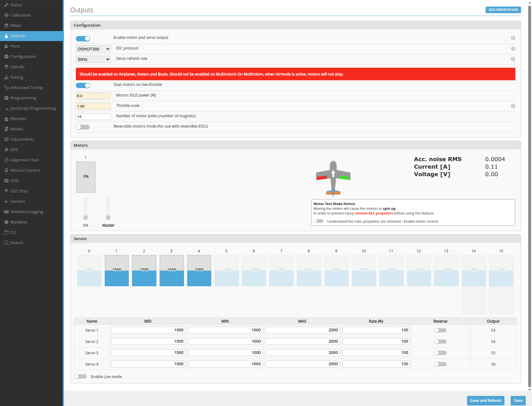This screenshot has height=406, width=532.
Task: Click the Master motor slider
Action: point(108,208)
